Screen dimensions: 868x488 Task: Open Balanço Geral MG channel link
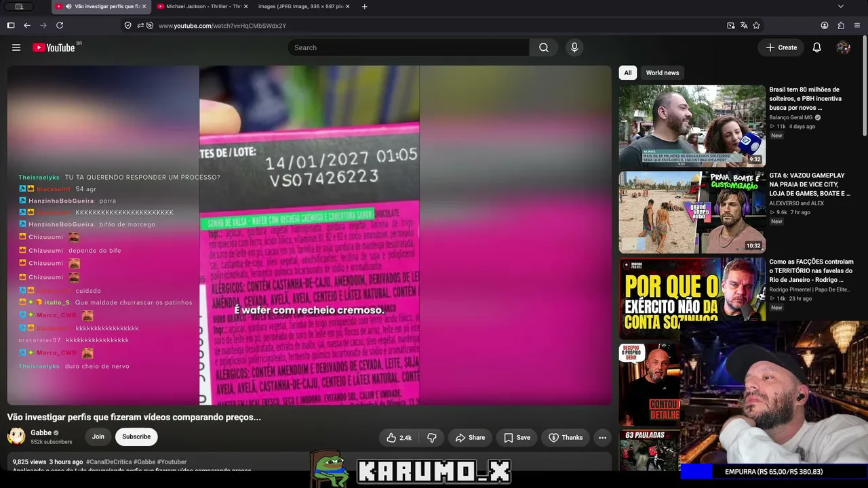coord(791,117)
